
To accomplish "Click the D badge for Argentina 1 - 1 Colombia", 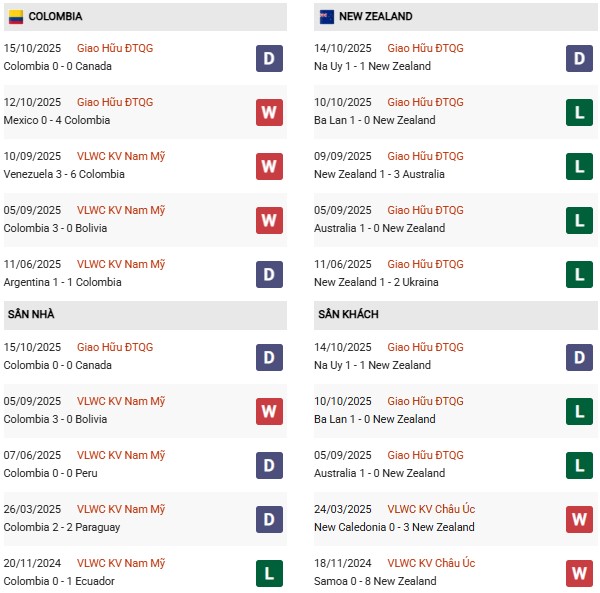I will click(269, 274).
